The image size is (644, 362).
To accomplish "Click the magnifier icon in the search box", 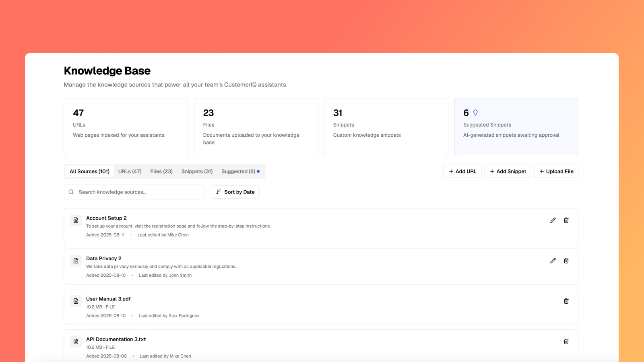I will [71, 192].
